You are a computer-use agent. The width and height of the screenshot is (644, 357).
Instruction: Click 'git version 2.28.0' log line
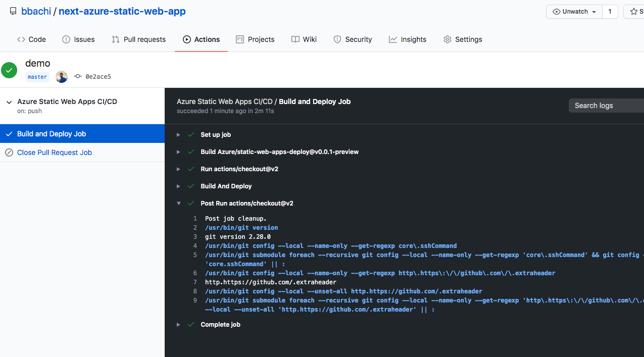[238, 237]
